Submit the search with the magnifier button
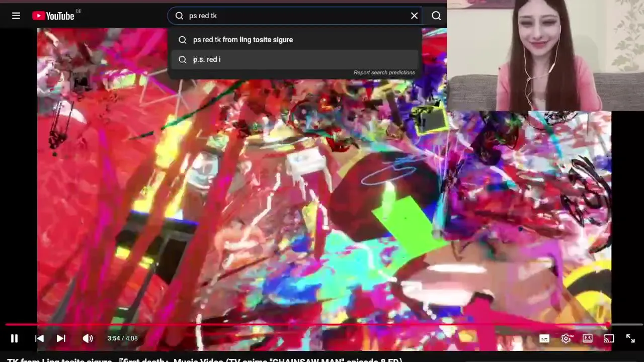 pyautogui.click(x=436, y=16)
